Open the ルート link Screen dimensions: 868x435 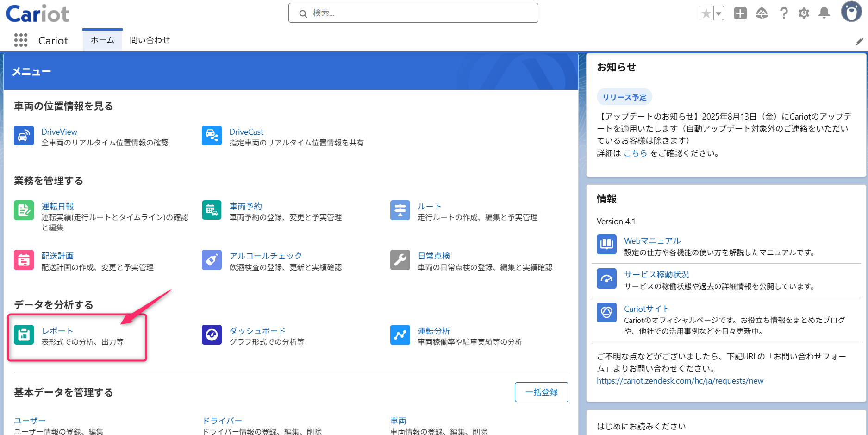click(x=429, y=207)
